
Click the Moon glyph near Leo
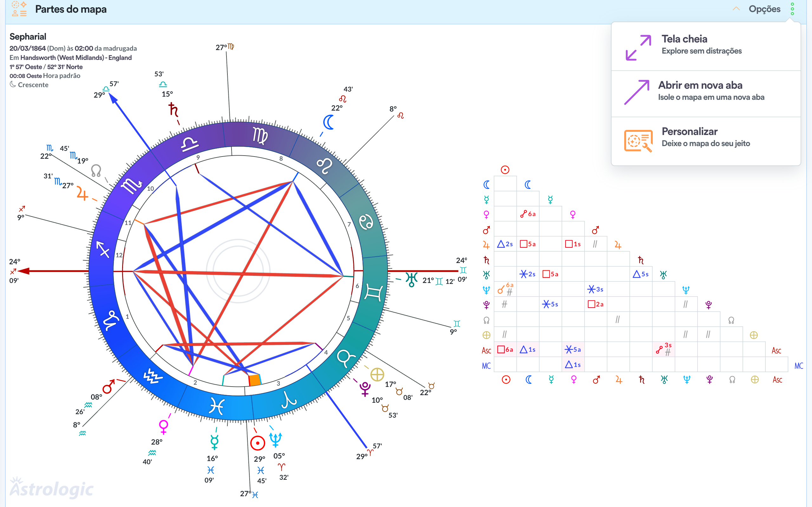(x=329, y=122)
